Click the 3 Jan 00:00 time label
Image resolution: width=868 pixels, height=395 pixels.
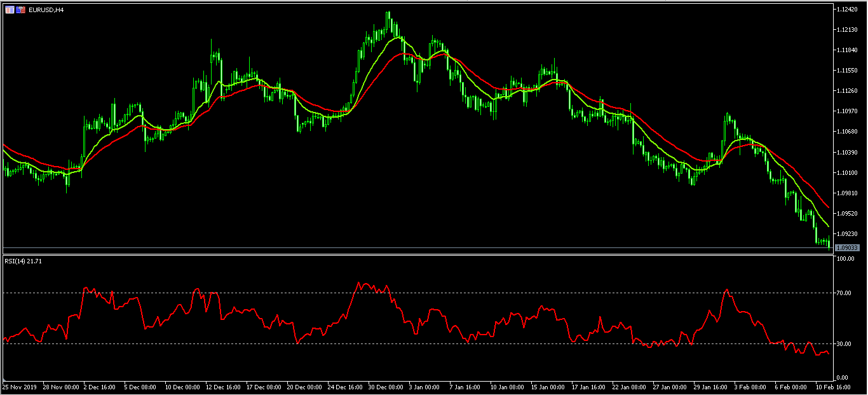click(424, 386)
